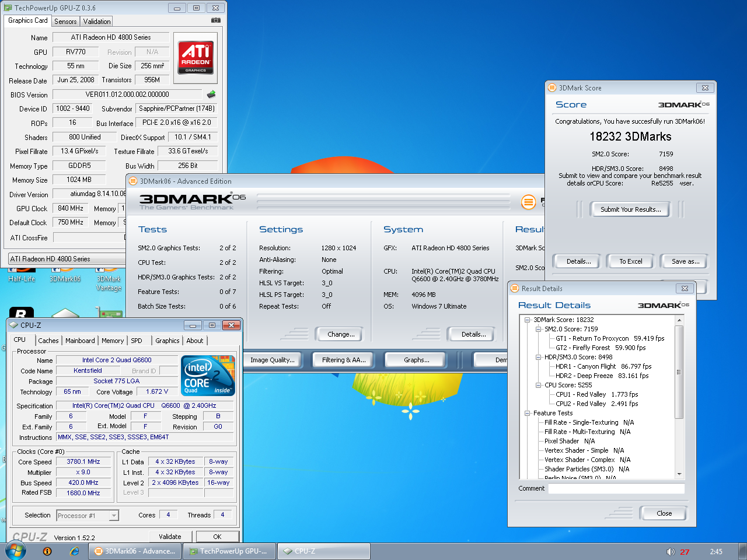Screen dimensions: 747x560
Task: Open the Mainboard tab in CPU-Z
Action: [x=80, y=341]
